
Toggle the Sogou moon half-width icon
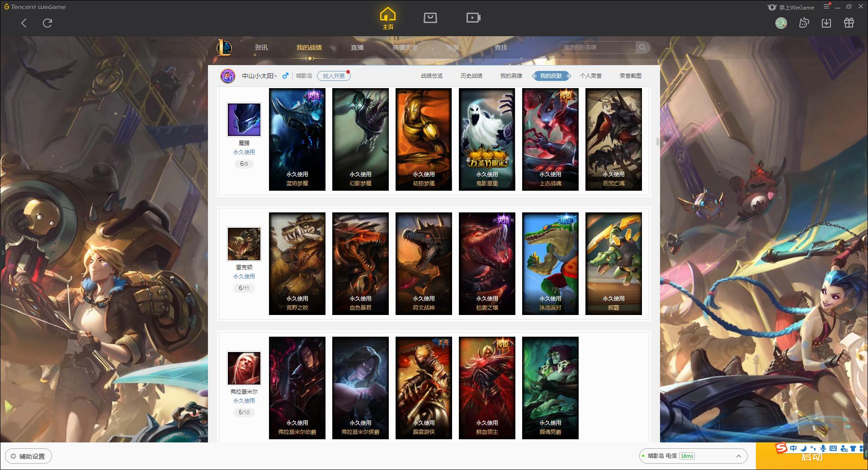[804, 448]
